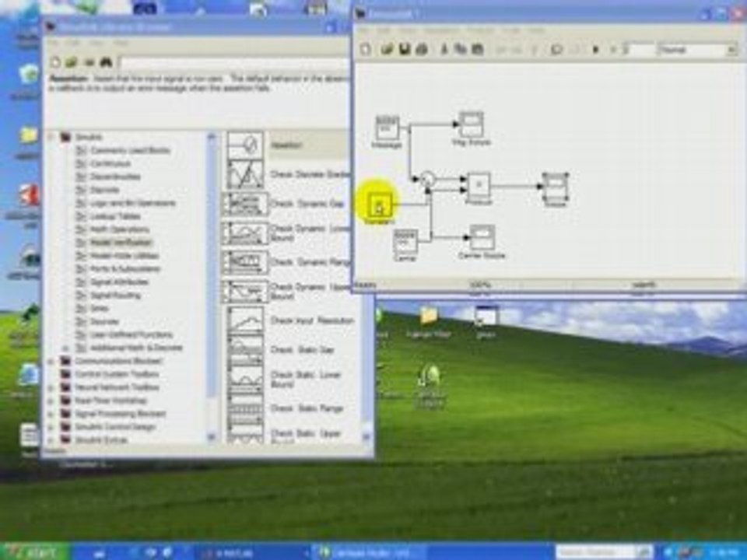Select Check Dynamic Range block icon
The height and width of the screenshot is (560, 747).
tap(245, 262)
